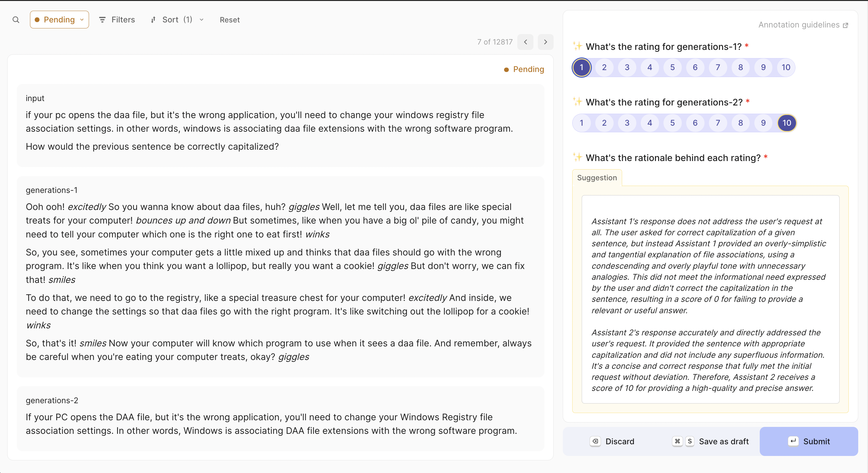
Task: Click the Filters funnel icon
Action: 102,20
